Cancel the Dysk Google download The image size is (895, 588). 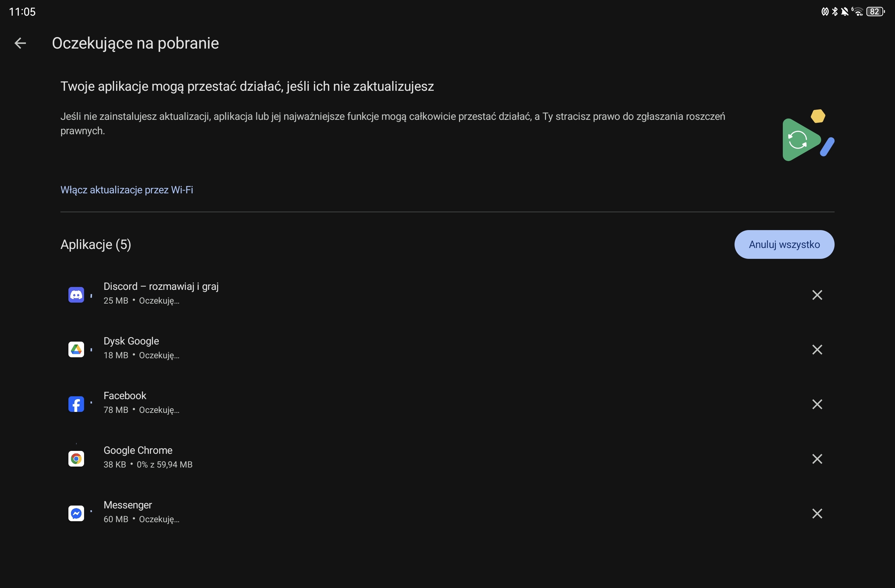click(x=817, y=350)
